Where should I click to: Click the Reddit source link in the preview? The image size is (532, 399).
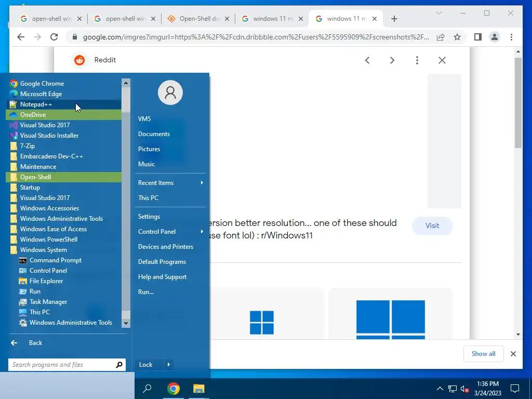click(95, 60)
